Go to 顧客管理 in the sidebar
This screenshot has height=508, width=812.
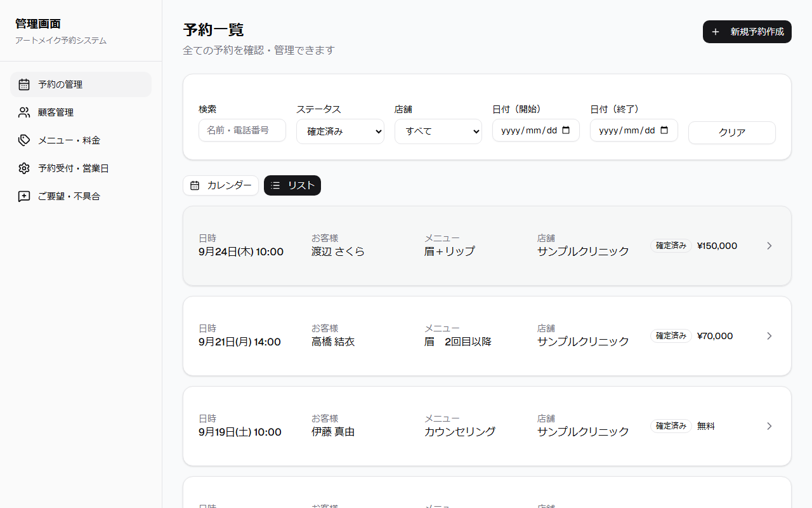click(81, 112)
